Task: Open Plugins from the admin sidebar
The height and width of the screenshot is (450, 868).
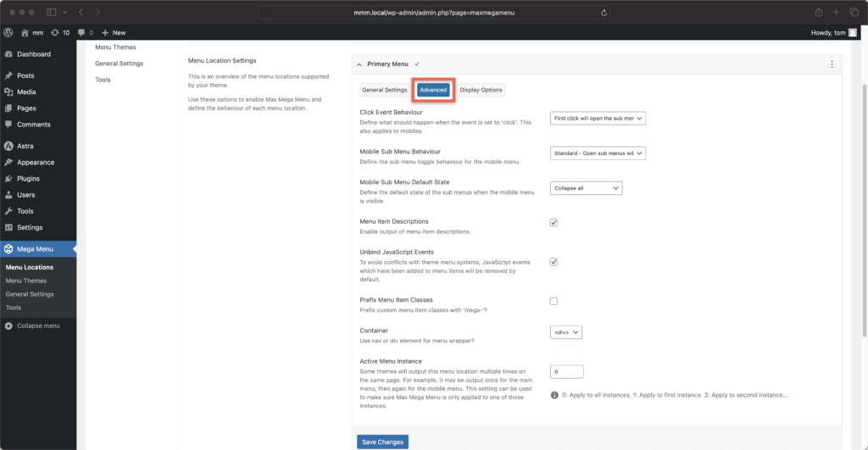Action: click(28, 179)
